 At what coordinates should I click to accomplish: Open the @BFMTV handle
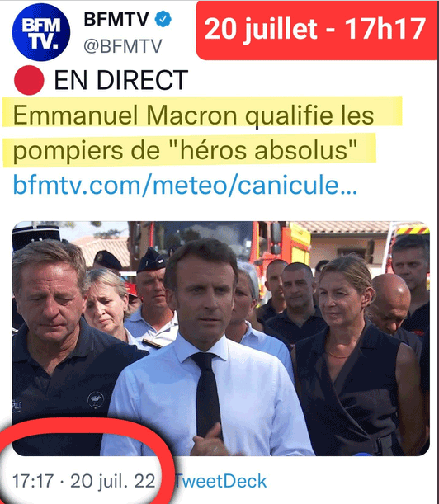123,47
